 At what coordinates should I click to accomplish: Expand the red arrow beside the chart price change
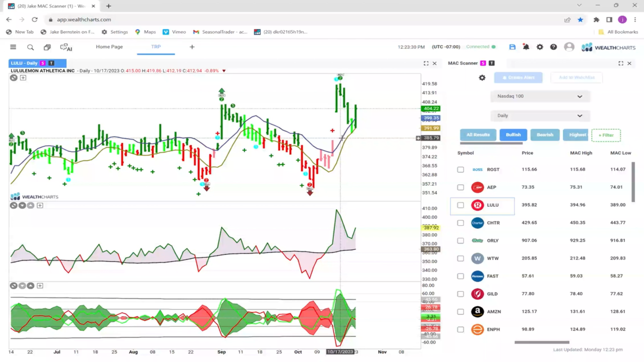click(x=224, y=71)
